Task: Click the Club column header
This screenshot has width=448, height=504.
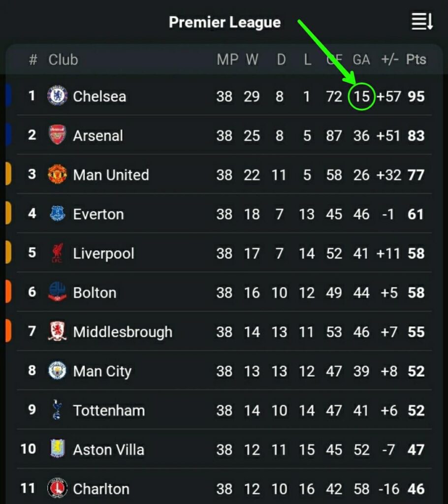Action: (x=62, y=60)
